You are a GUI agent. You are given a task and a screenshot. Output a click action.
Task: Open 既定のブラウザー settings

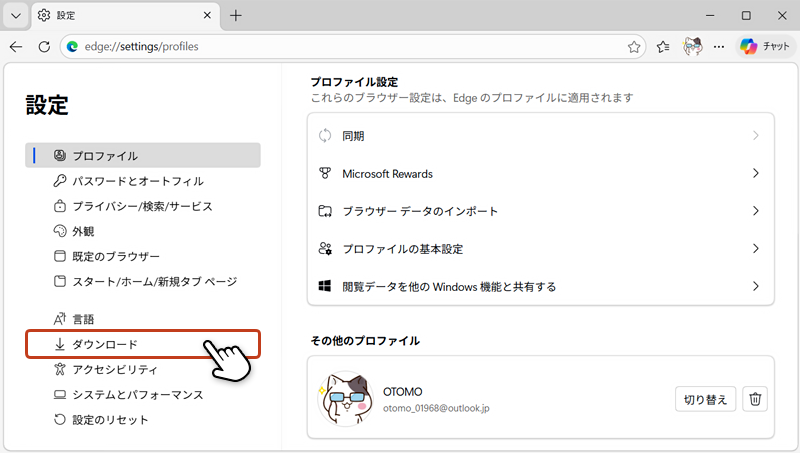(143, 256)
